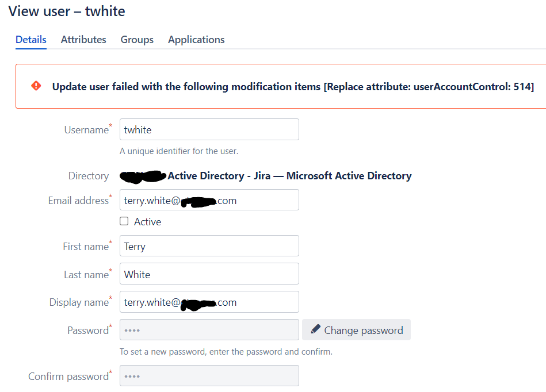
Task: Open the Details tab
Action: pyautogui.click(x=31, y=40)
